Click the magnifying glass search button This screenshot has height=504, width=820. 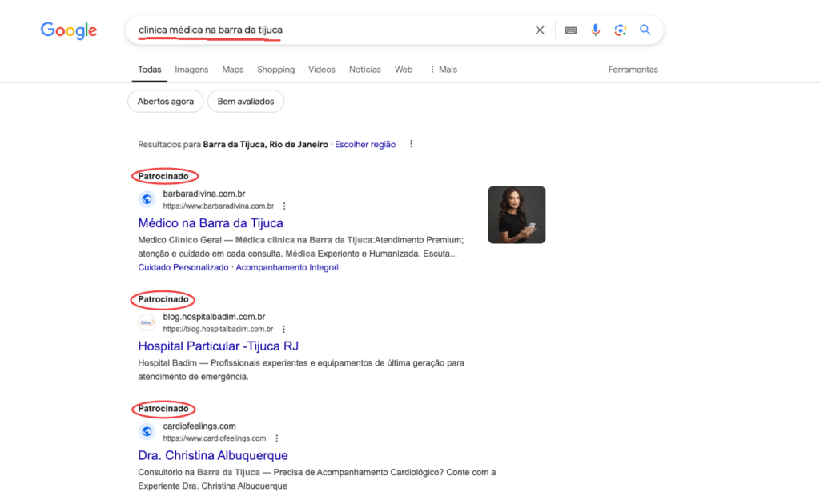tap(645, 30)
